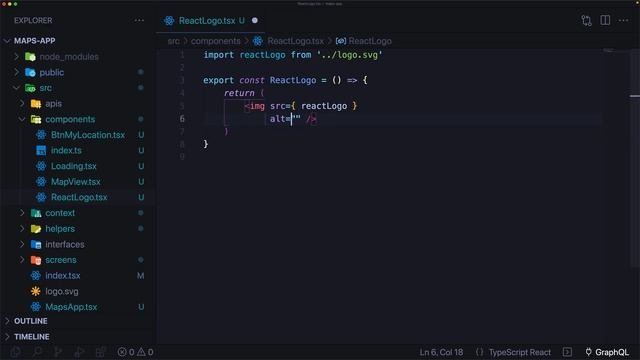The image size is (640, 360).
Task: Click line number 6 in gutter
Action: click(182, 119)
